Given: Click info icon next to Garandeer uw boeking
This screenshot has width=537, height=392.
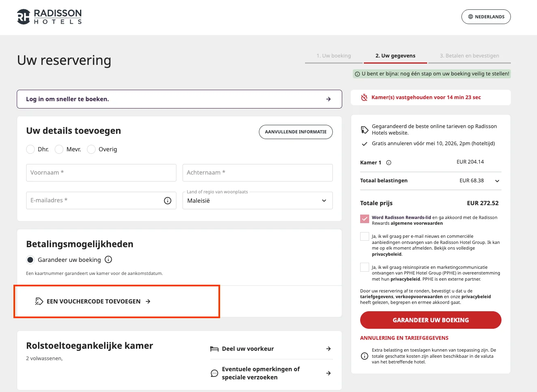Looking at the screenshot, I should [x=108, y=259].
